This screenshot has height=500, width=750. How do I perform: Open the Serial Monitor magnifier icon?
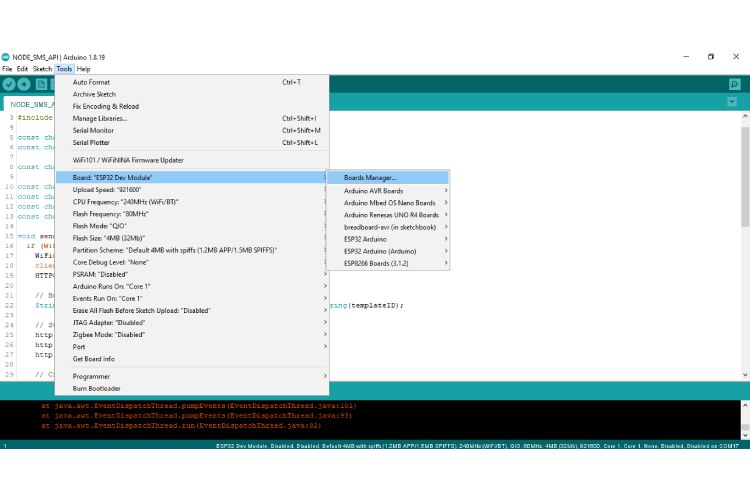coord(735,85)
